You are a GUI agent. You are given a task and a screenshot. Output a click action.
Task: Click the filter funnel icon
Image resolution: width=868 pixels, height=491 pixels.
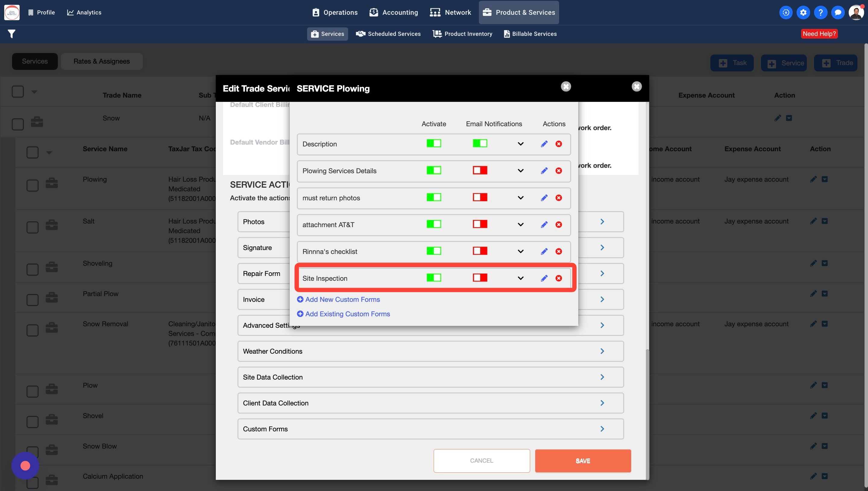[x=11, y=34]
